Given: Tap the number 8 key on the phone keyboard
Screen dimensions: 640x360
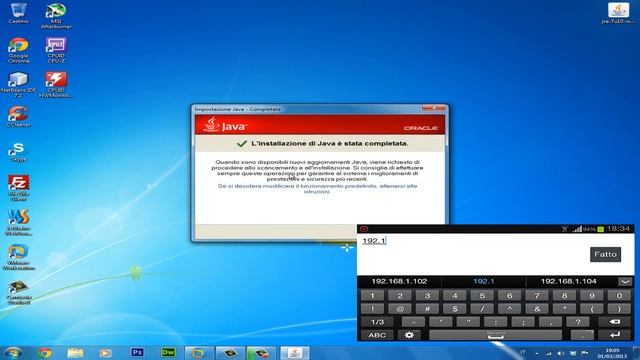Looking at the screenshot, I should click(x=564, y=295).
